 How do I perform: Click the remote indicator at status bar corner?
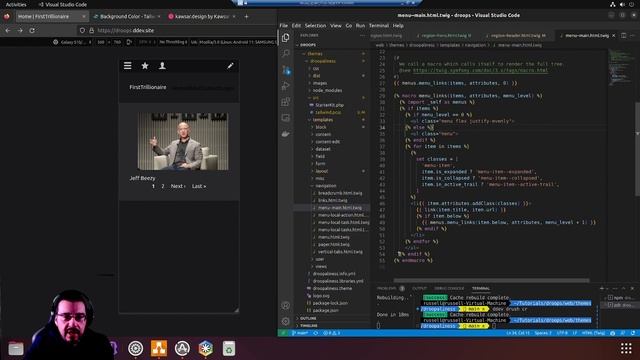pyautogui.click(x=283, y=333)
